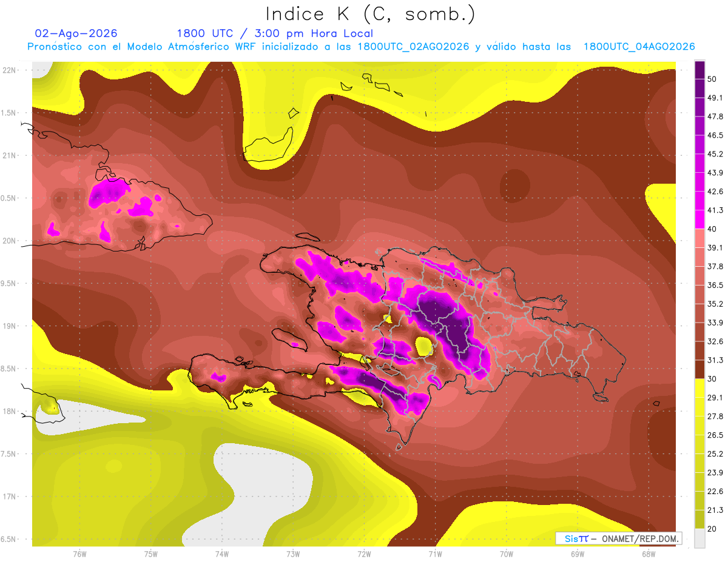Viewport: 728px width, 562px height.
Task: Click the colorbar value 26.5
Action: coord(715,435)
